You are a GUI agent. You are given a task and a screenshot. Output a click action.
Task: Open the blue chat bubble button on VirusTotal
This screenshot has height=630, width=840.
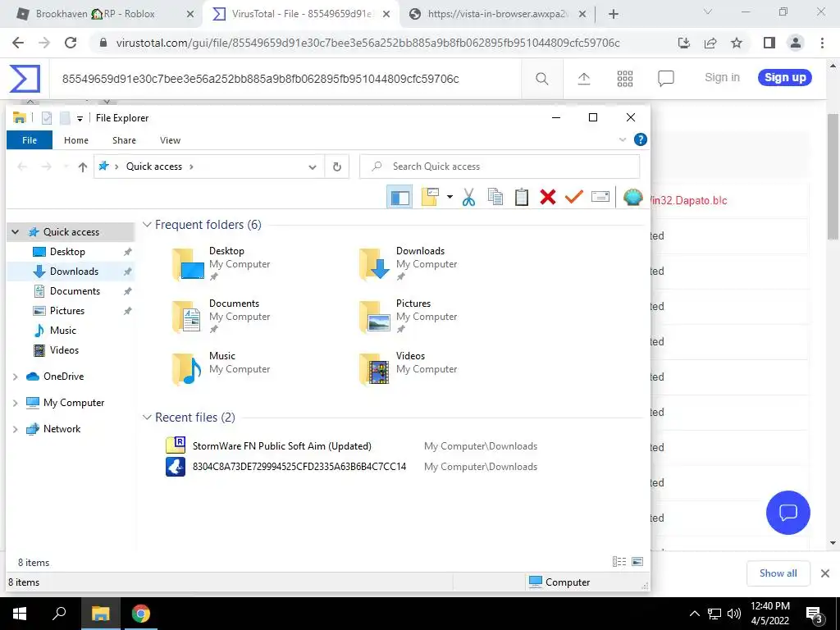(788, 513)
